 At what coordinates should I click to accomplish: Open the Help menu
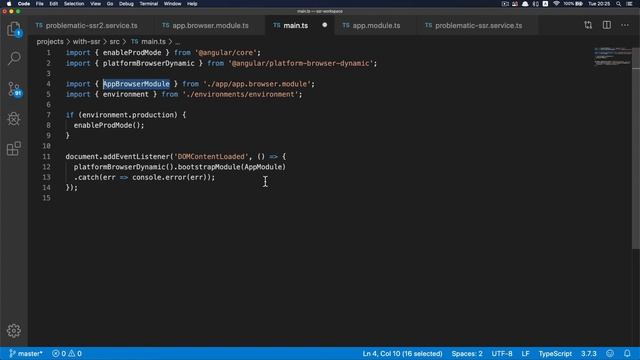coord(192,4)
